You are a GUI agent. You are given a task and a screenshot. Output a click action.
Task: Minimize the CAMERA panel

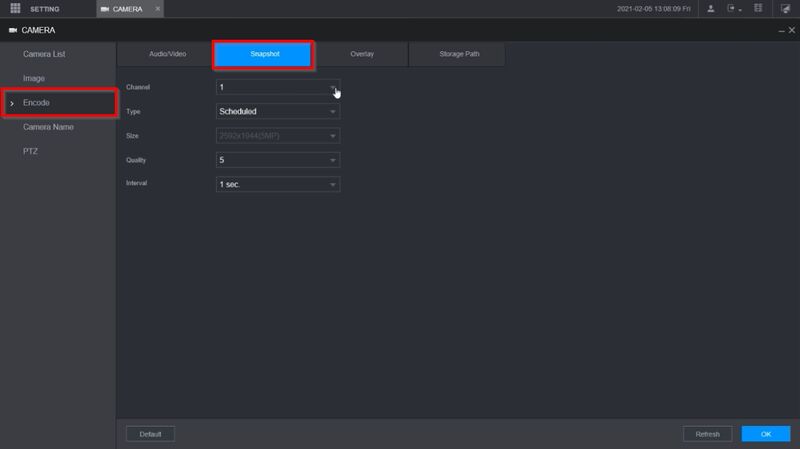click(781, 31)
